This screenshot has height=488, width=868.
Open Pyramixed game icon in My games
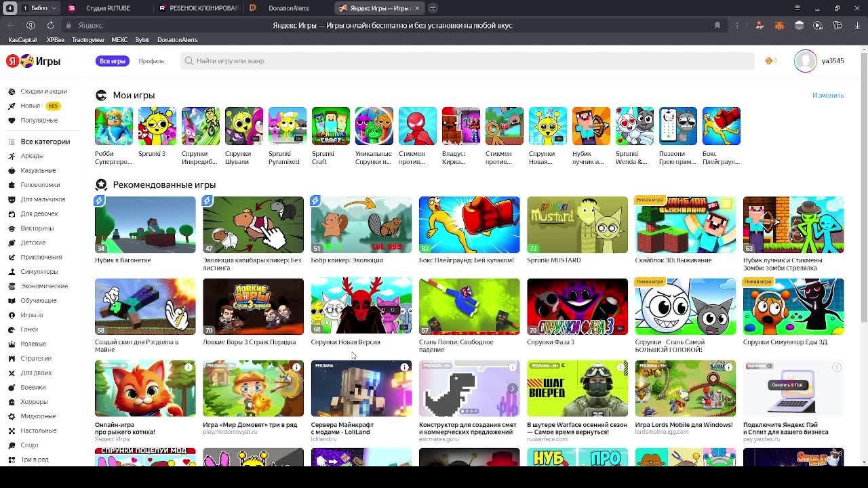(287, 126)
